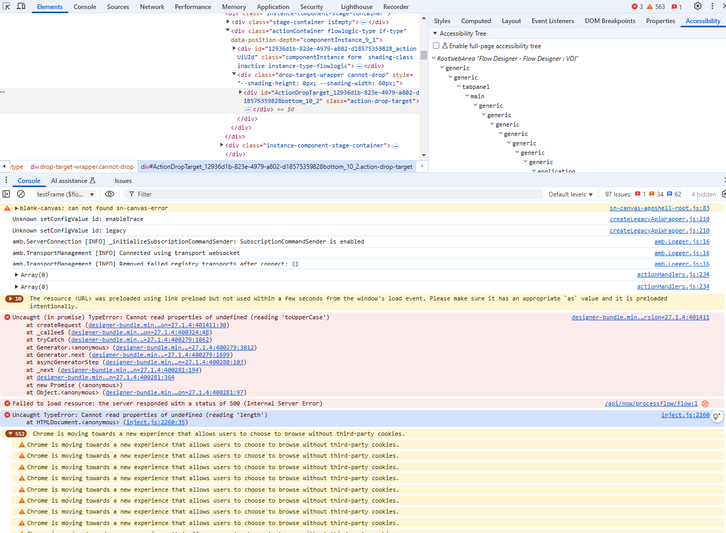Collapse the Accessibility Tree section
This screenshot has height=533, width=726.
[x=435, y=33]
